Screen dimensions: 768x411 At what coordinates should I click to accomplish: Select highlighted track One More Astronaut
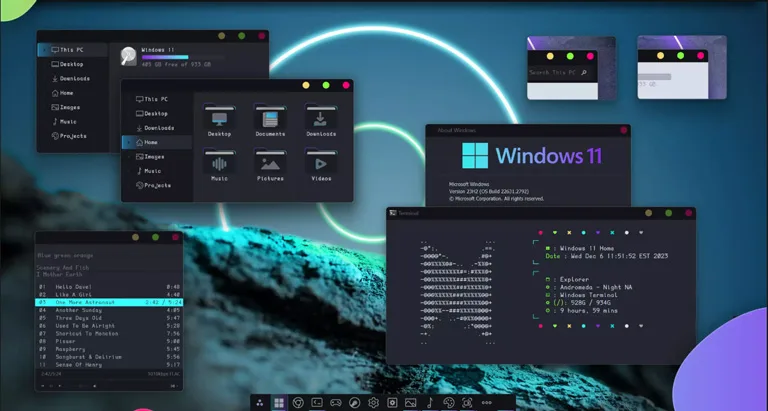click(x=109, y=303)
